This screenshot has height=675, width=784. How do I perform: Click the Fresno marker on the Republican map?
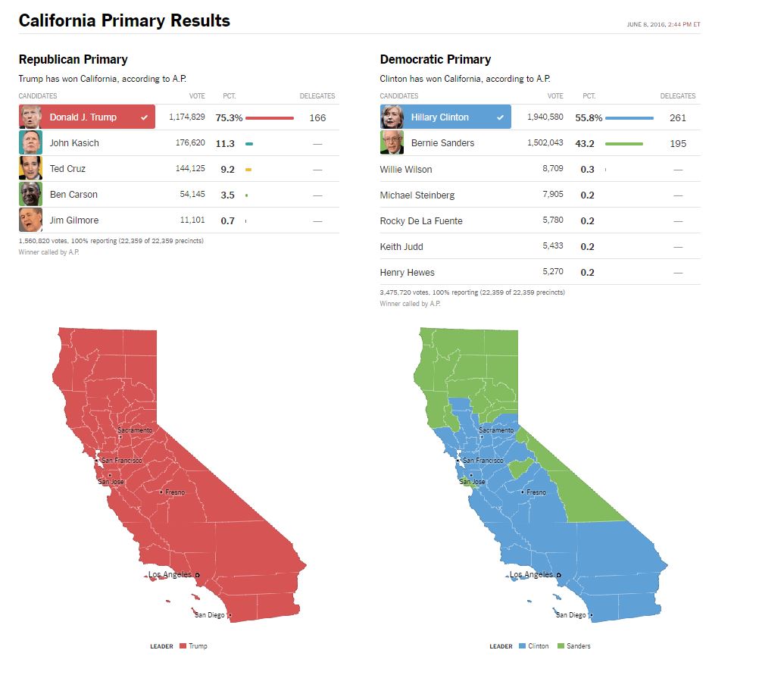[x=161, y=492]
